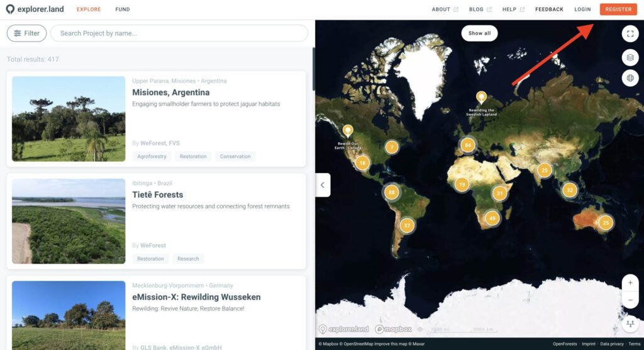The height and width of the screenshot is (350, 644).
Task: Click the globe projection icon
Action: (630, 78)
